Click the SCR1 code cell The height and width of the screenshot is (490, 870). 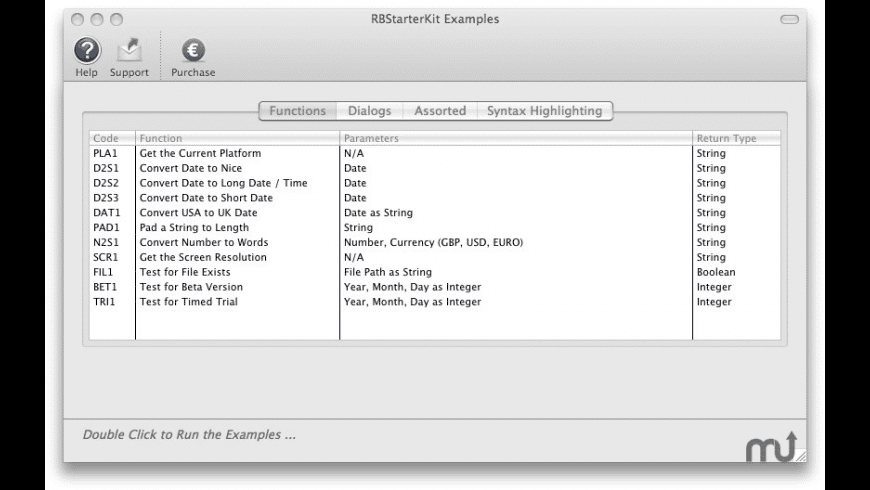(x=105, y=257)
